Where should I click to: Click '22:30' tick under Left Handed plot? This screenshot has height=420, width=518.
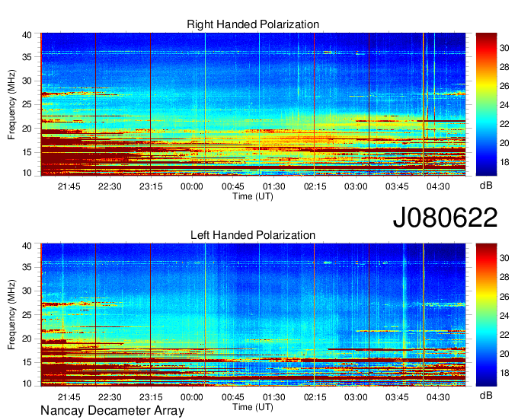coord(110,397)
